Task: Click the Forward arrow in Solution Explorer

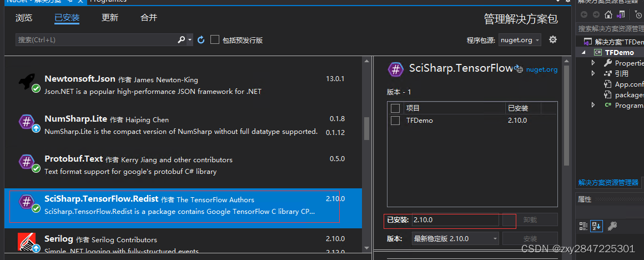Action: click(x=596, y=15)
